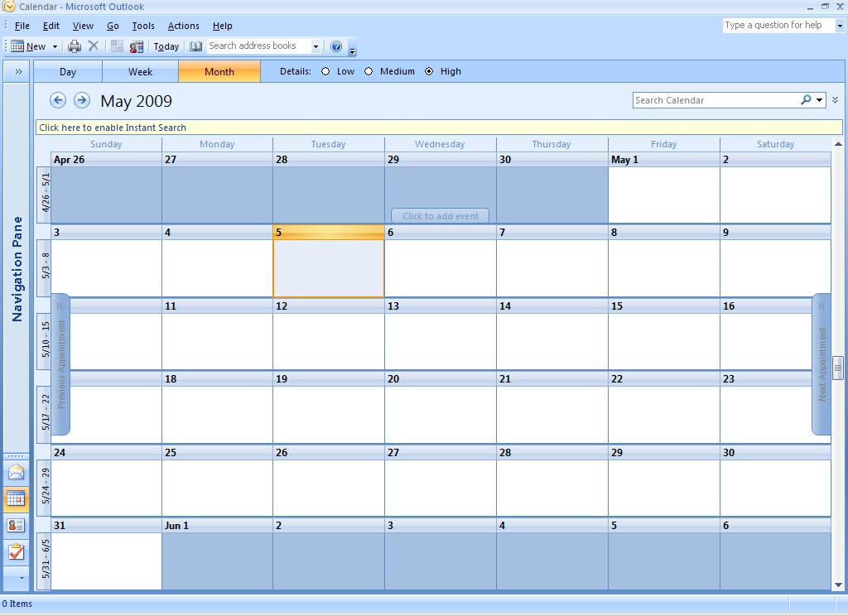The image size is (848, 616).
Task: Jump to Today in the calendar
Action: pos(166,46)
